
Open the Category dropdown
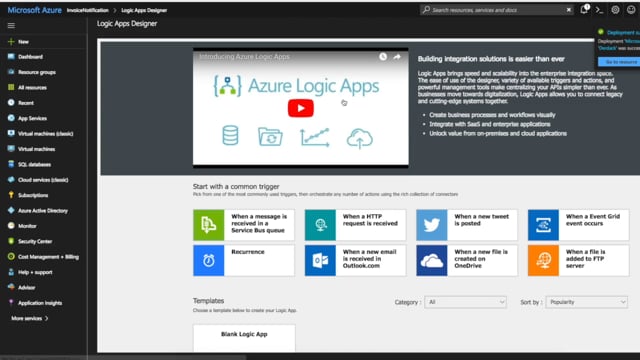[x=465, y=302]
